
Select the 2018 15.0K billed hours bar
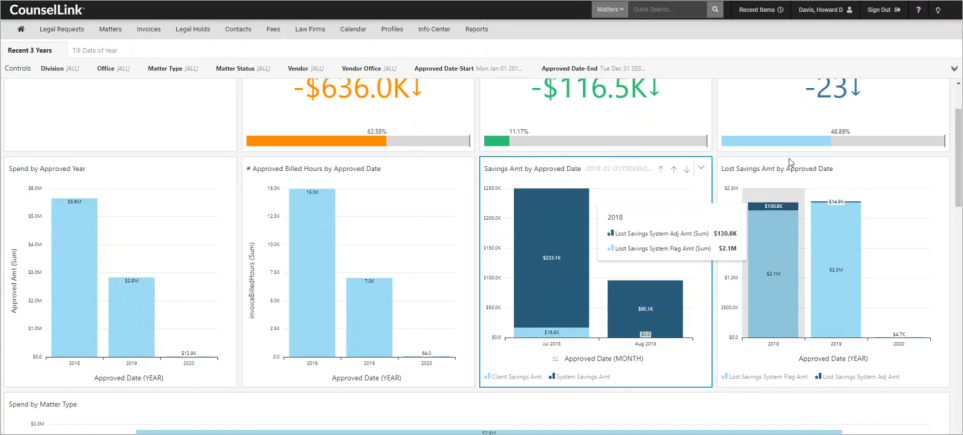(x=312, y=272)
